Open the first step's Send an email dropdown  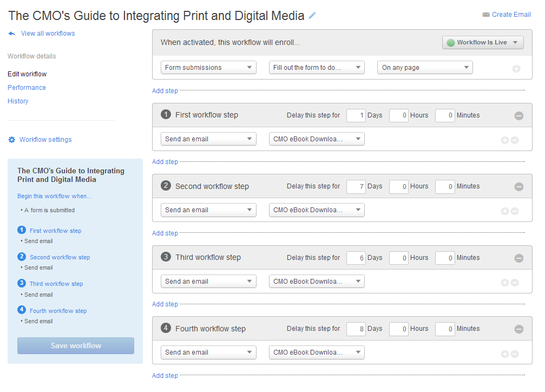208,139
